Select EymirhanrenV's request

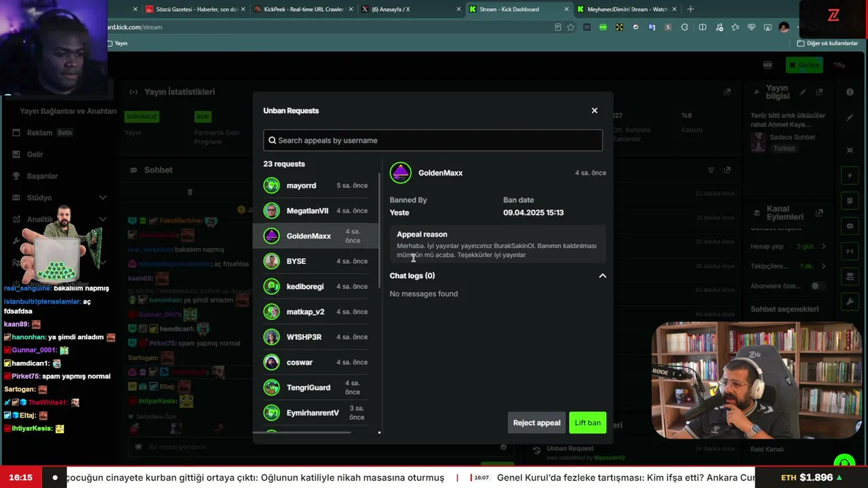pos(315,413)
